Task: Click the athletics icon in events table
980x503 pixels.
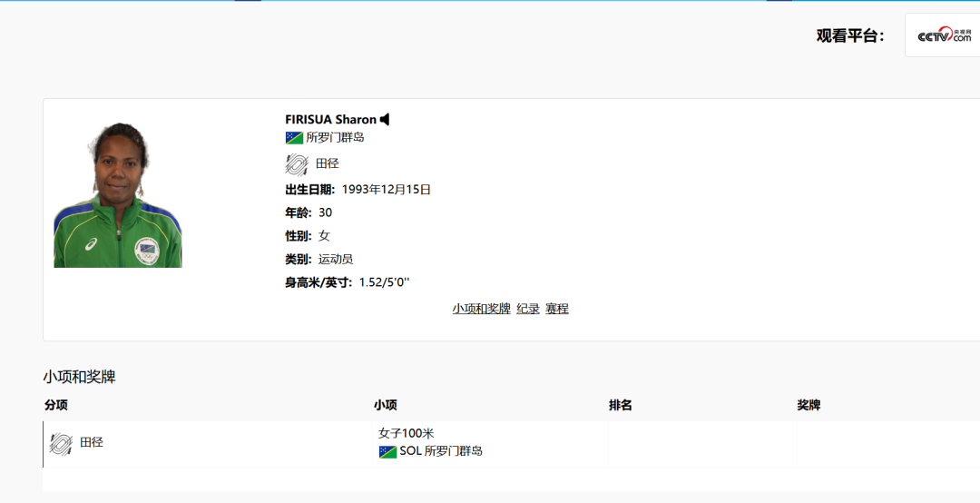Action: 62,444
